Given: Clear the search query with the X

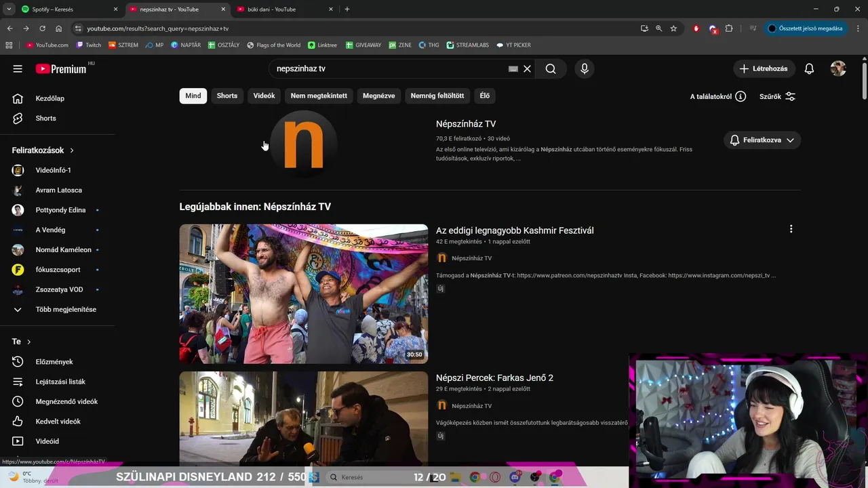Looking at the screenshot, I should pyautogui.click(x=527, y=68).
